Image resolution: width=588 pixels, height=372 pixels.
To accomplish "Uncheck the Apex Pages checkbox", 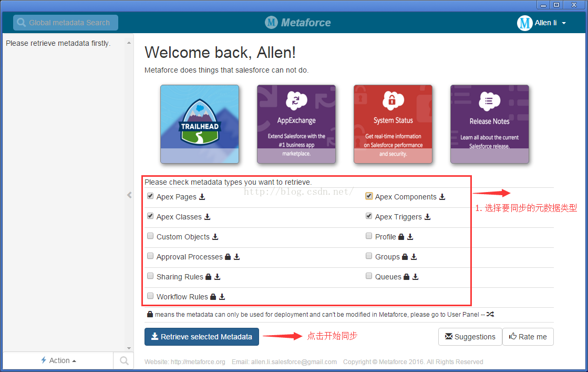I will pyautogui.click(x=150, y=196).
